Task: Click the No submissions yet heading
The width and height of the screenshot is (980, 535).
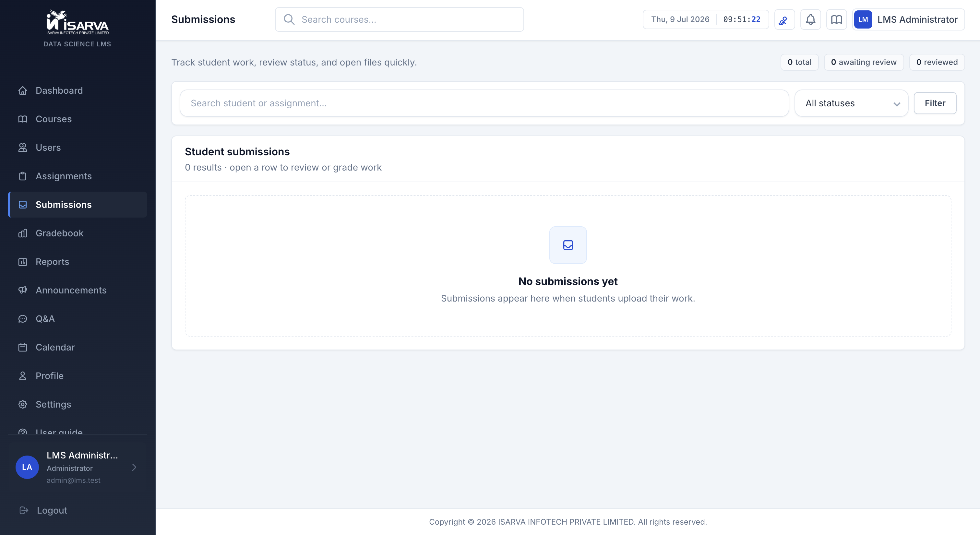Action: pos(568,281)
